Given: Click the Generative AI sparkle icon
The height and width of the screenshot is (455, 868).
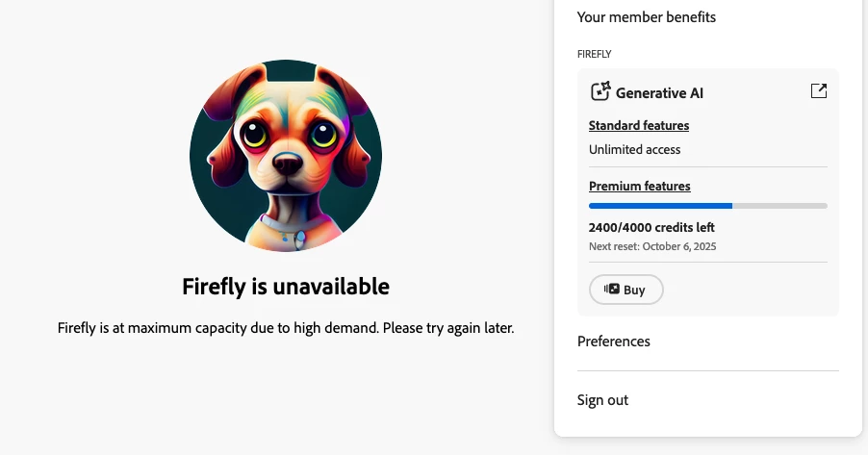Looking at the screenshot, I should (600, 91).
